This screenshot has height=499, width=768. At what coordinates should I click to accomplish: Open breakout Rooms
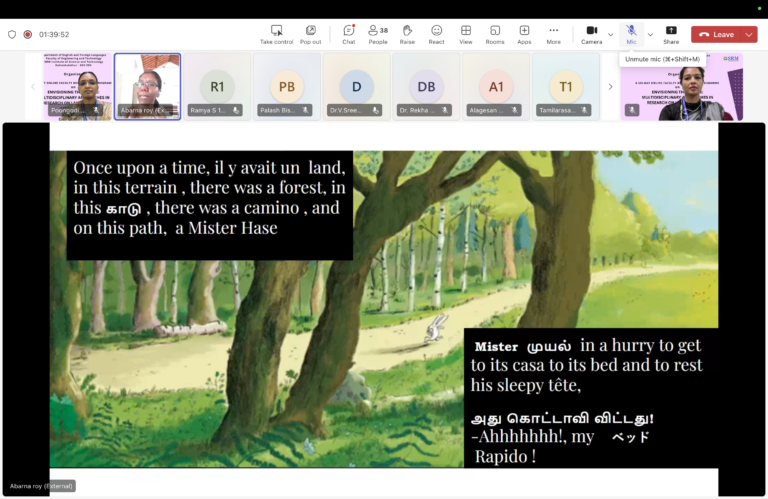click(x=495, y=34)
